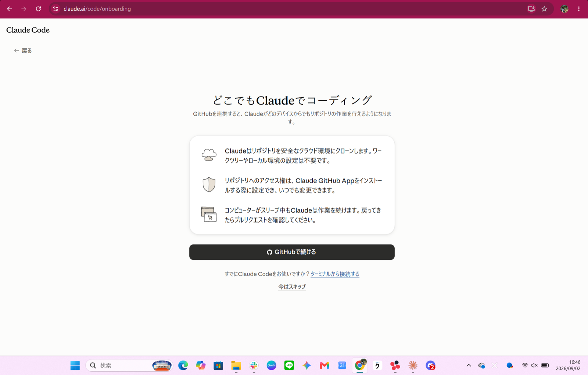Open the Chrome three-dot menu
The height and width of the screenshot is (375, 588).
point(579,9)
